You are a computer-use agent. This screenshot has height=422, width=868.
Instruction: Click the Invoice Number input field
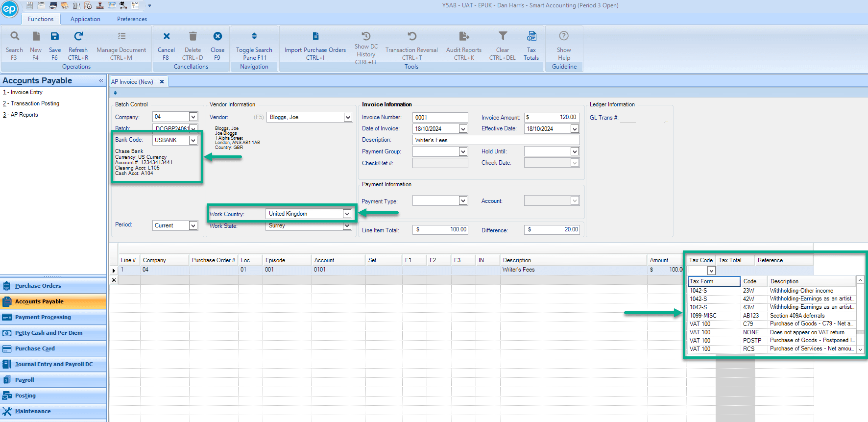[x=440, y=117]
